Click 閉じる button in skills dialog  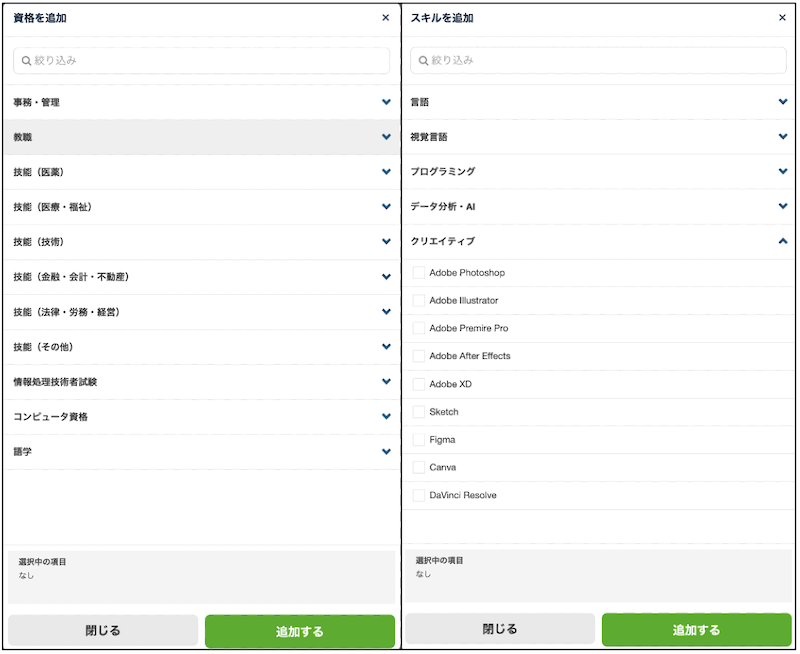point(500,630)
